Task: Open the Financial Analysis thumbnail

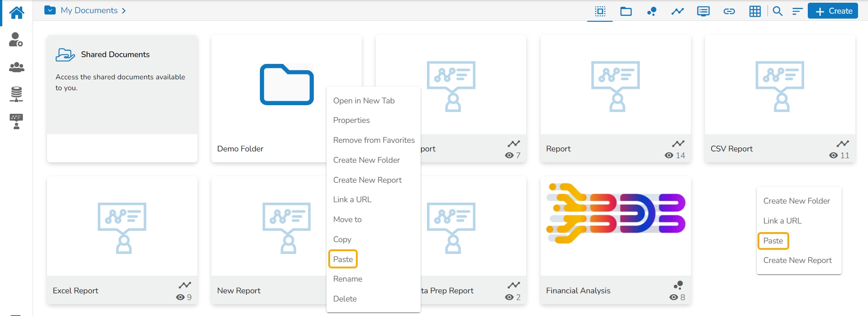Action: point(615,226)
